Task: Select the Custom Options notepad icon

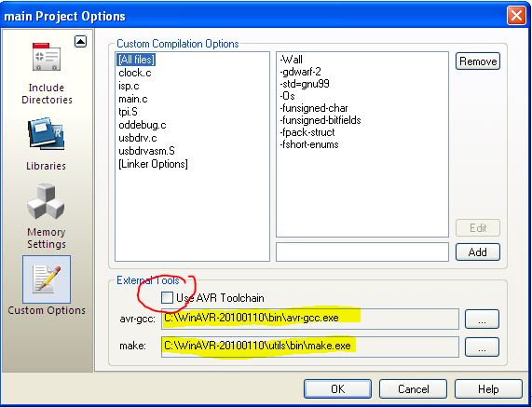Action: pos(47,279)
